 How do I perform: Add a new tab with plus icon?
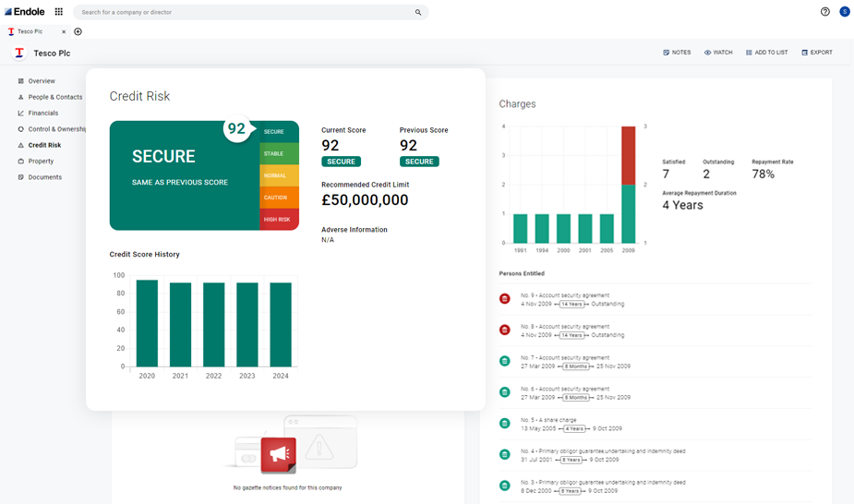click(78, 31)
